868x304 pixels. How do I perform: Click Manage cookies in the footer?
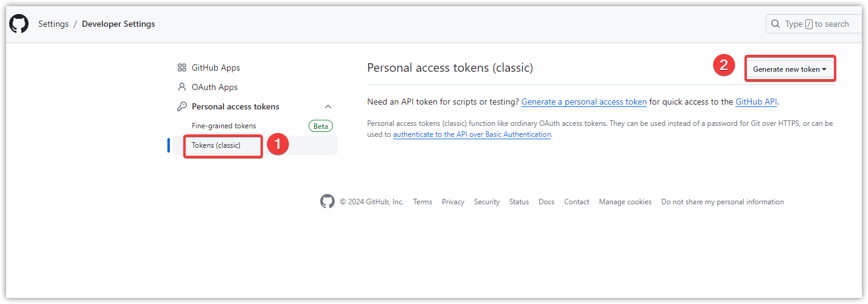[625, 202]
